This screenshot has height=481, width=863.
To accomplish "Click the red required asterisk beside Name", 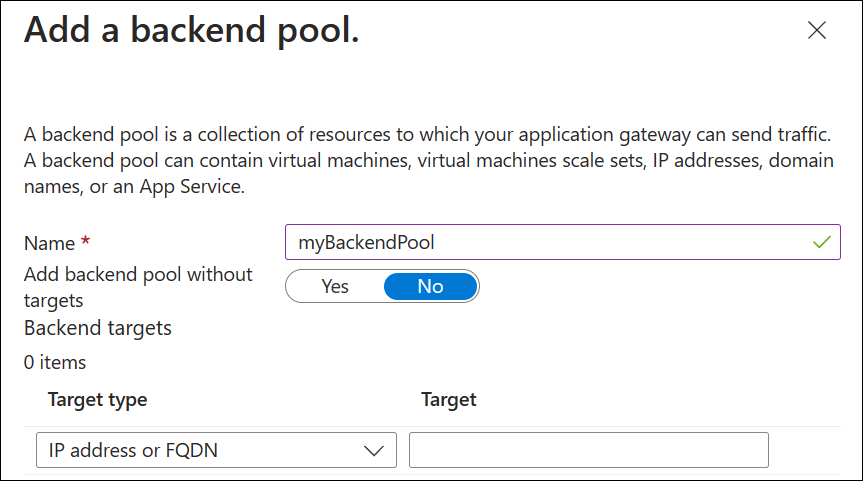I will click(86, 243).
